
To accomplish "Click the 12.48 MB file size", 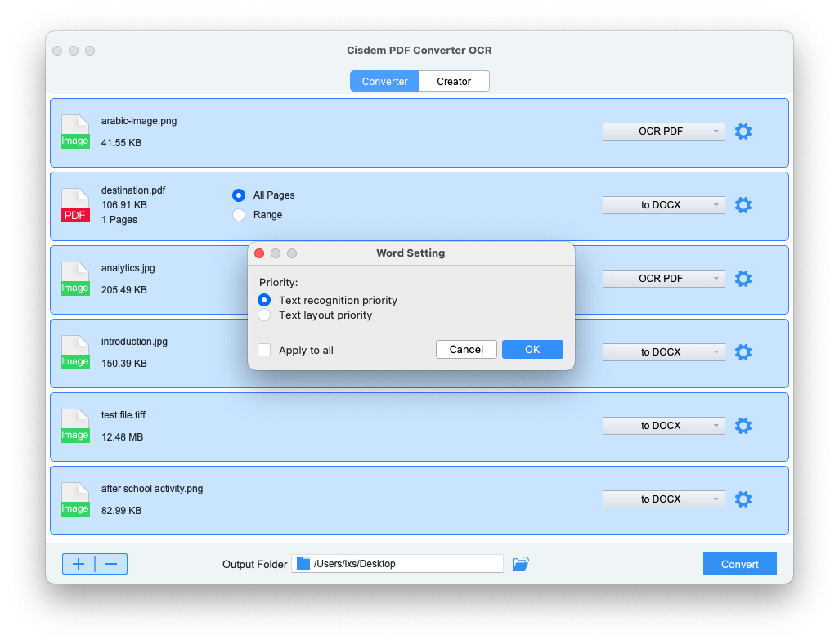I will tap(122, 437).
